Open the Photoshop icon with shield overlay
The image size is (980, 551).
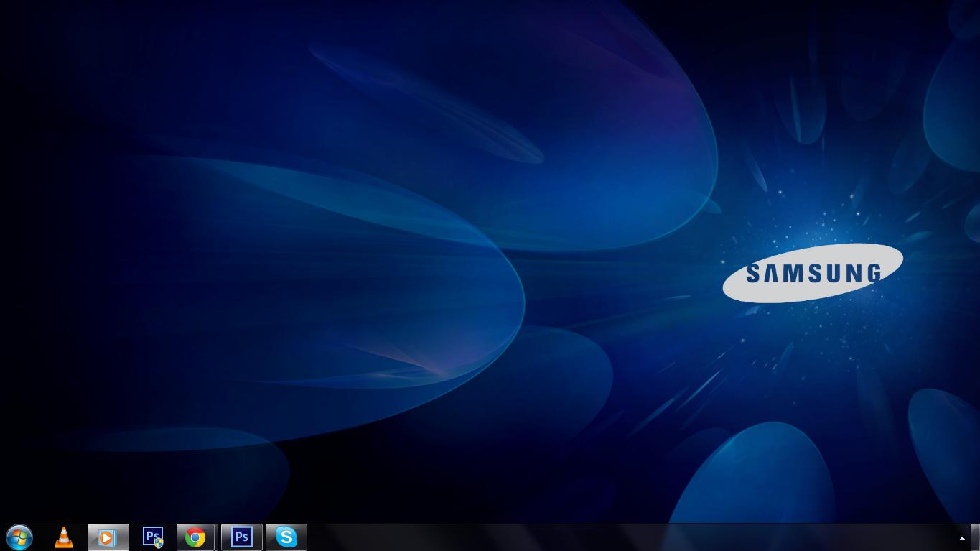[x=153, y=537]
